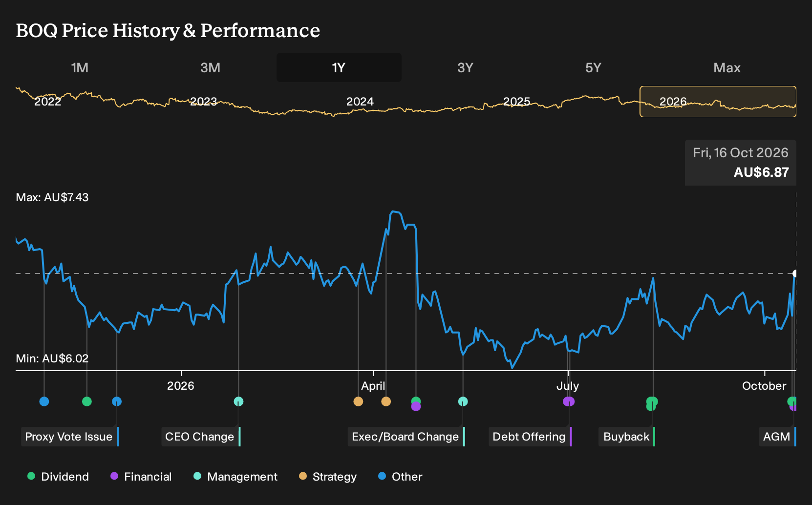Click the AU$6.87 price in tooltip
This screenshot has height=505, width=812.
761,172
